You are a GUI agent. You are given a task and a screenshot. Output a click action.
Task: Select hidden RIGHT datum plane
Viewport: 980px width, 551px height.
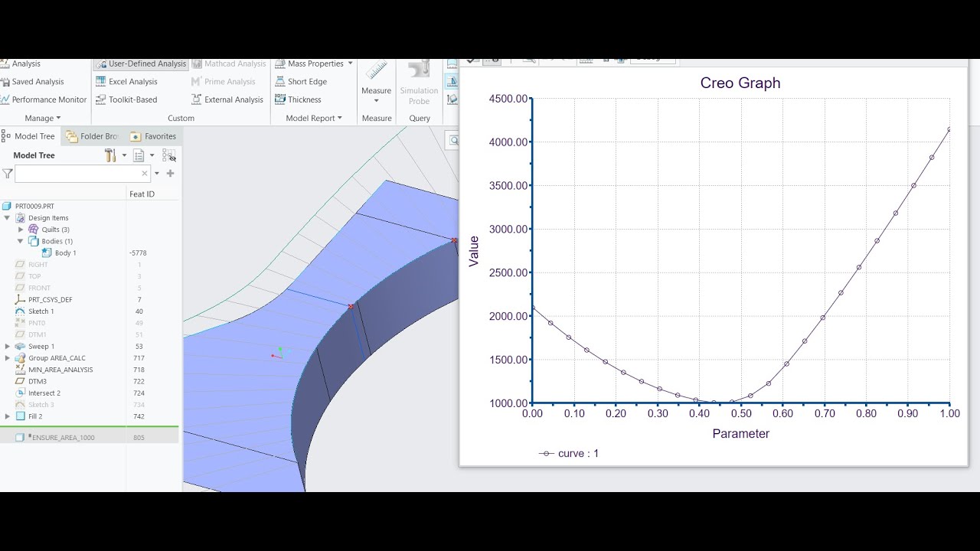(31, 265)
